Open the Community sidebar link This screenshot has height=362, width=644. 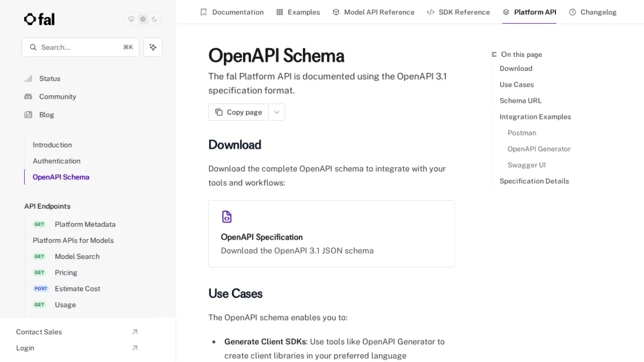(57, 97)
